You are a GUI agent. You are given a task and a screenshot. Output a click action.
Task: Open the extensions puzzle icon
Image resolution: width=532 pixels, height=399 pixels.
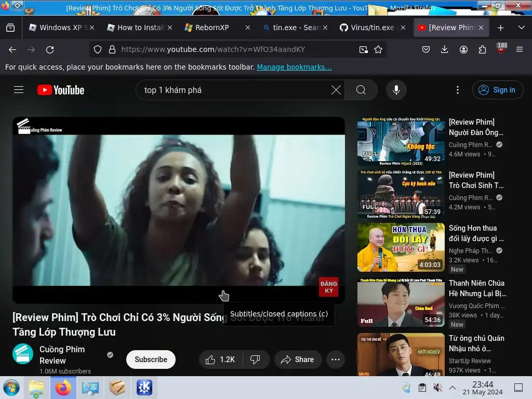point(482,49)
